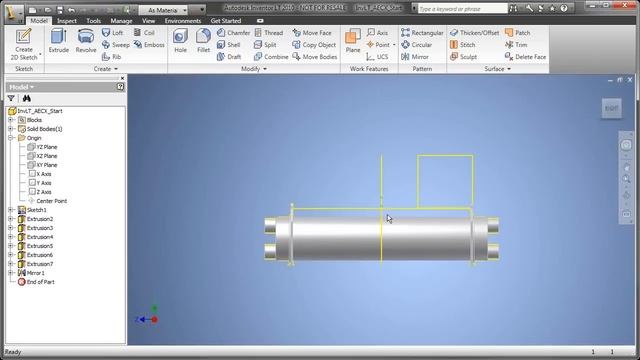Open the browser filter icon

coord(11,98)
